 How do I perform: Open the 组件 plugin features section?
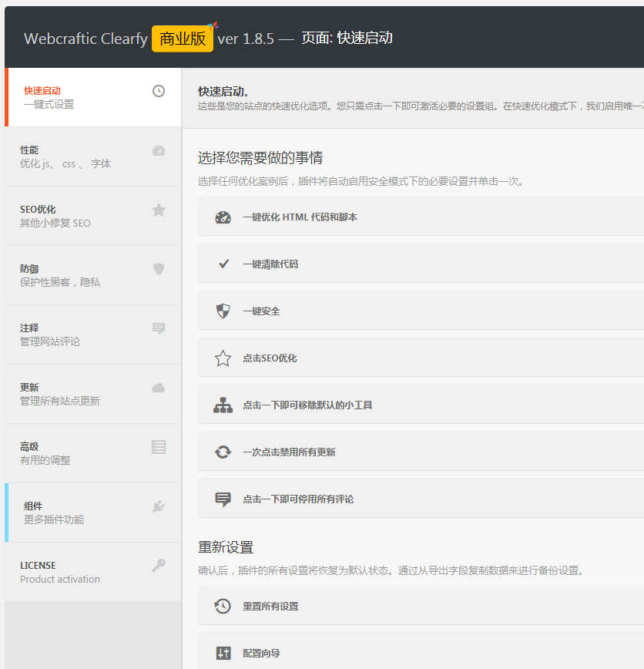coord(77,513)
